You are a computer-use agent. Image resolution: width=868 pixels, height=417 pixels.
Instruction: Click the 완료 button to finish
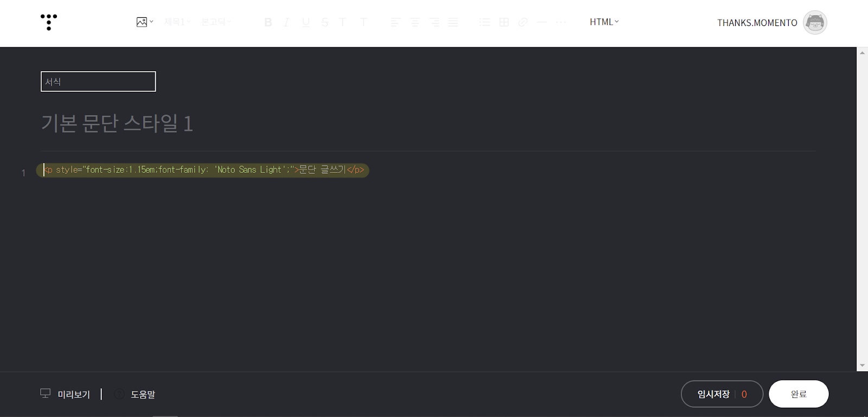pos(799,394)
